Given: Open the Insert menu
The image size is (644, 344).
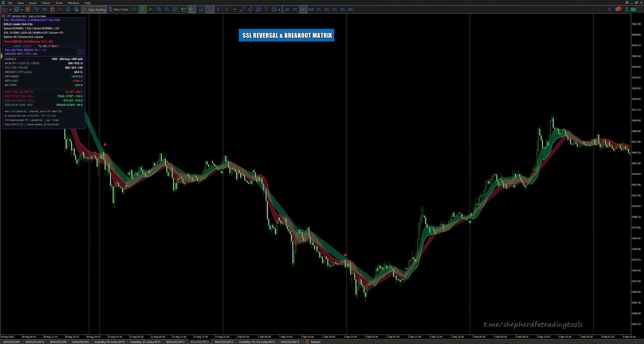Looking at the screenshot, I should click(x=33, y=3).
